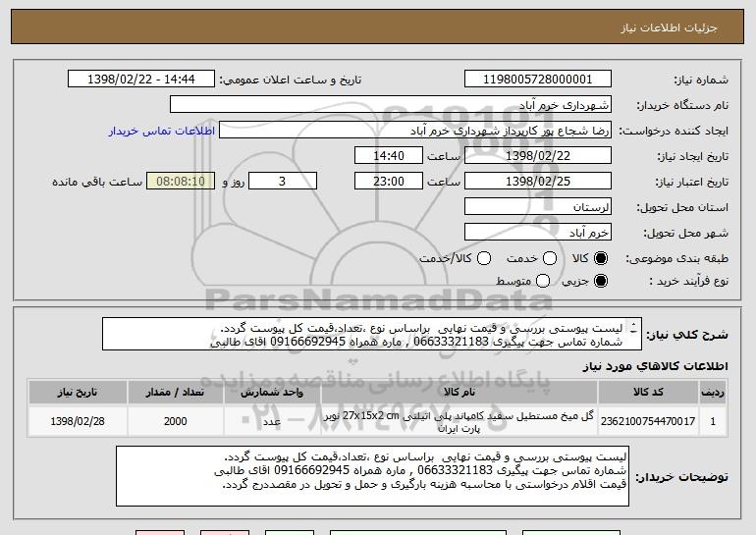Click the نام کالا column header
756x535 pixels.
click(x=459, y=393)
